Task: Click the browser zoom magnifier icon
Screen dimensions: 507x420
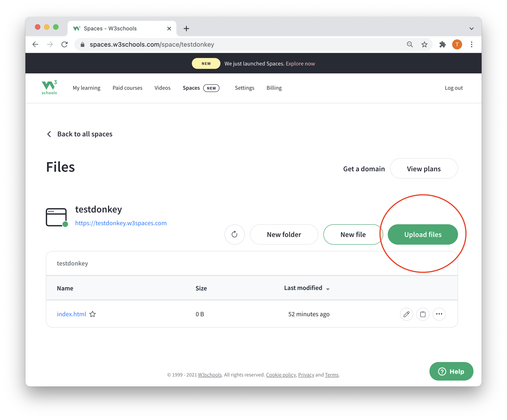Action: coord(410,44)
